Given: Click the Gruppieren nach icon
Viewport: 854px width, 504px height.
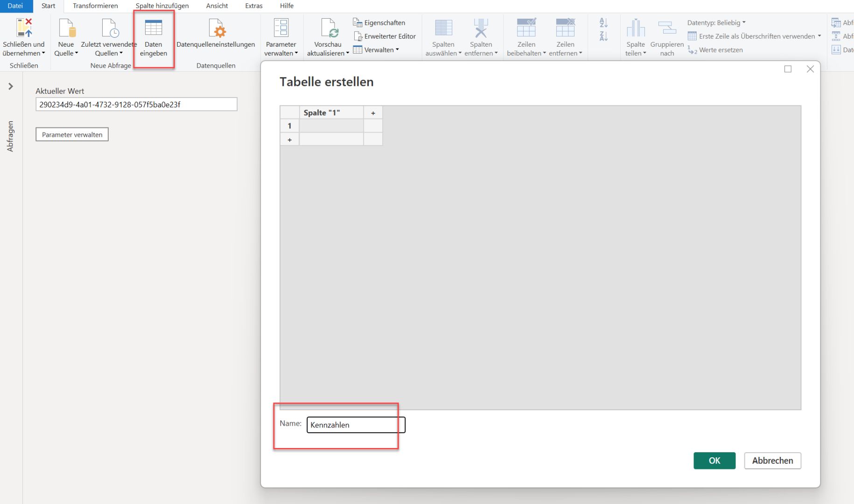Looking at the screenshot, I should (667, 28).
